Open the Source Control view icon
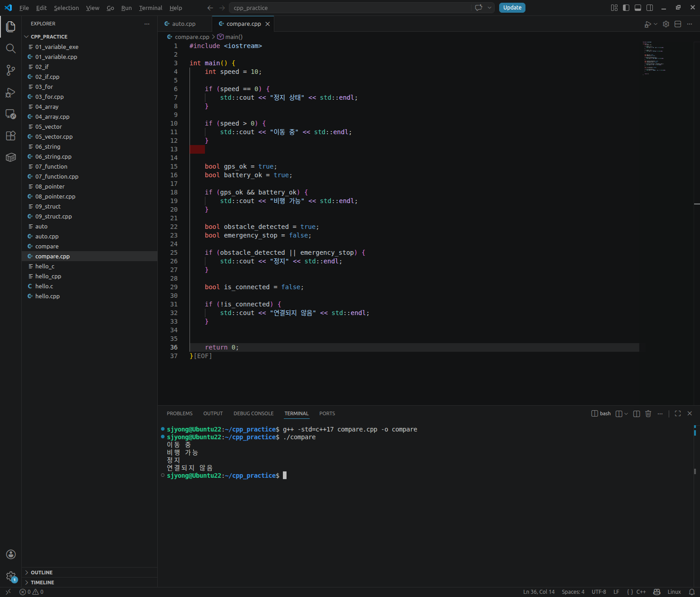Screen dimensions: 700x597 coord(10,70)
